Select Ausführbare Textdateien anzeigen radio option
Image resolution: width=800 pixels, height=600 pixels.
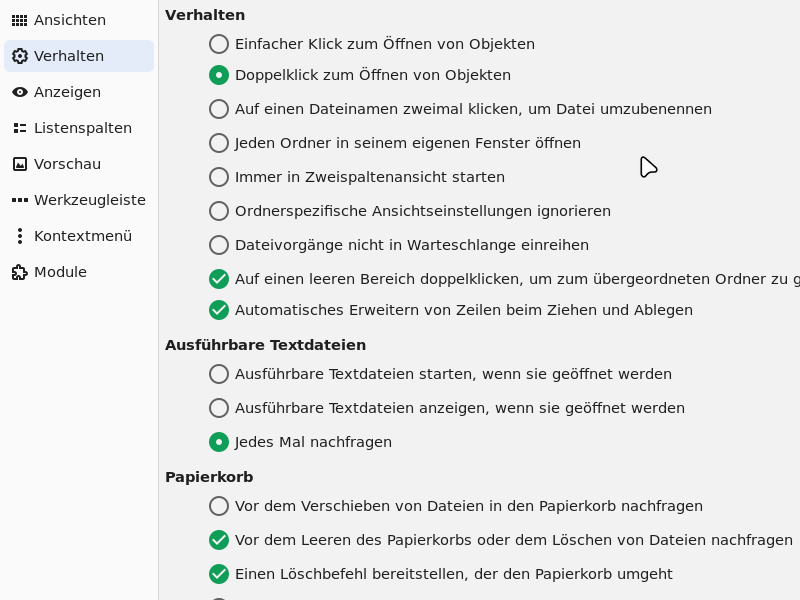(219, 408)
